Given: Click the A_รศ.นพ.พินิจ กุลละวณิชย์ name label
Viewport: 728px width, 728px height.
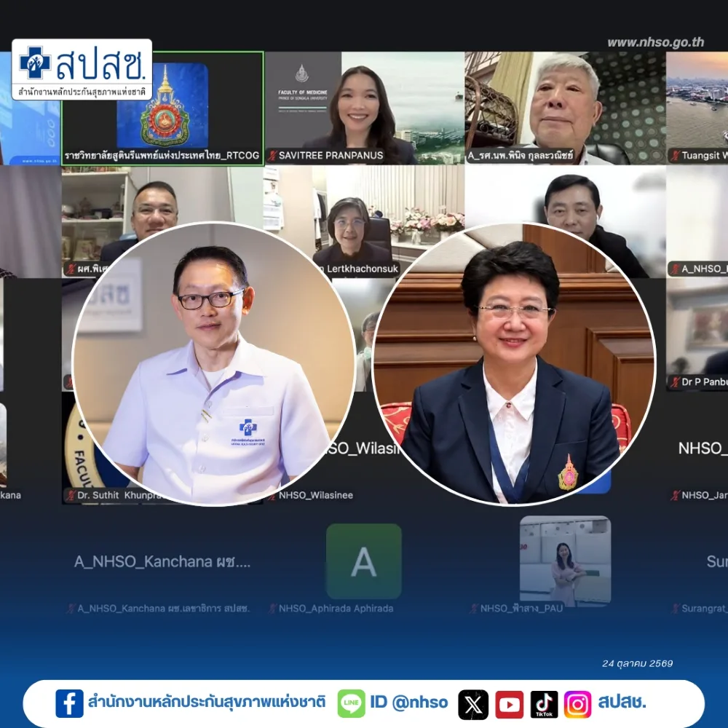Looking at the screenshot, I should 521,156.
